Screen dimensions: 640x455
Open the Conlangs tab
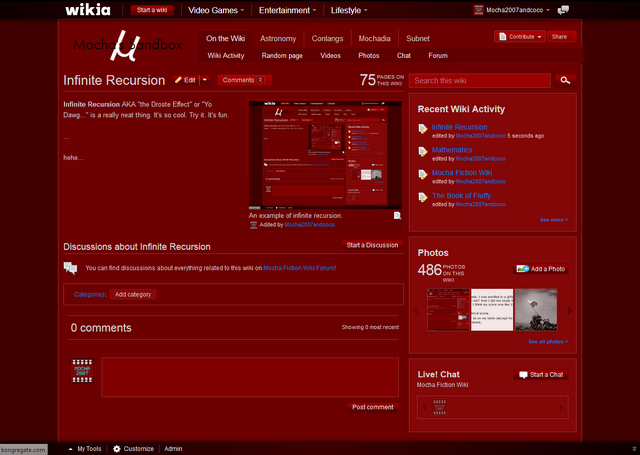click(327, 38)
